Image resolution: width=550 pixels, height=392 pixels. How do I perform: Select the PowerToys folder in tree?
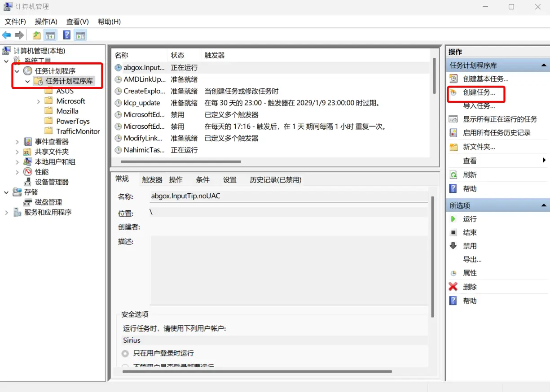pos(73,121)
